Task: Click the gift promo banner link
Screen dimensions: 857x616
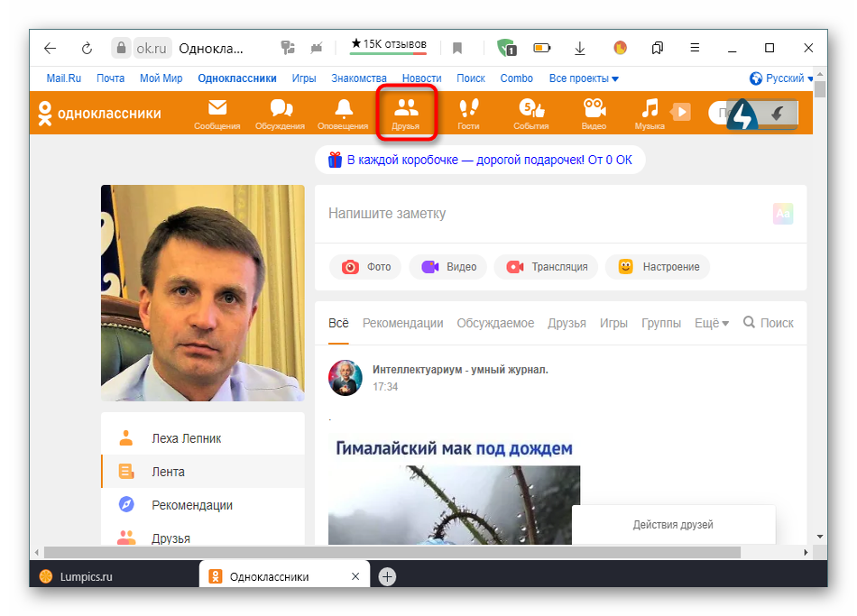Action: [480, 161]
